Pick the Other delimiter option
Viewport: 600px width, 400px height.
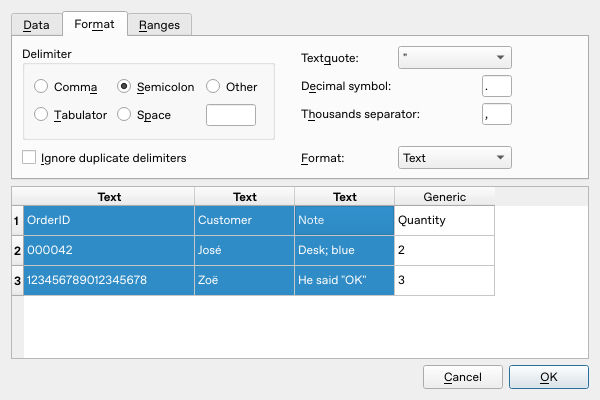point(232,87)
